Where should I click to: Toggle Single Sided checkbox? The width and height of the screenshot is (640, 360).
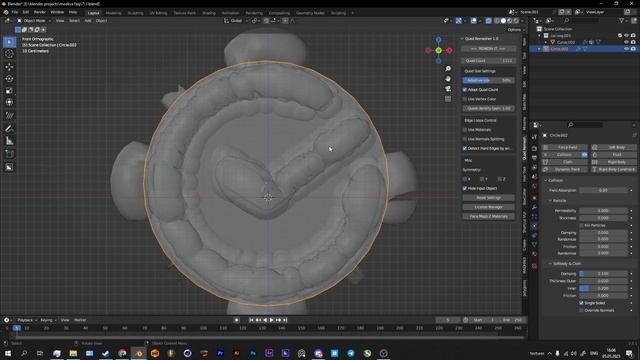pyautogui.click(x=582, y=303)
